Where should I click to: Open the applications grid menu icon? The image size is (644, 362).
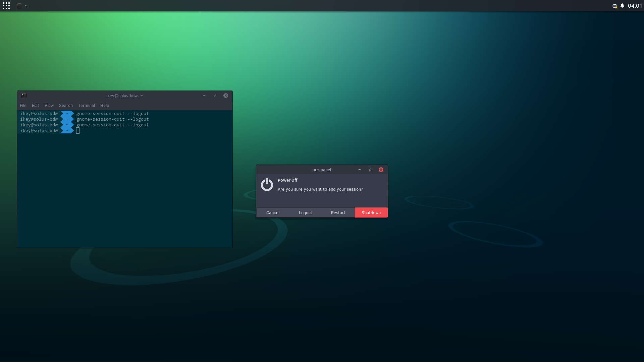pyautogui.click(x=6, y=6)
